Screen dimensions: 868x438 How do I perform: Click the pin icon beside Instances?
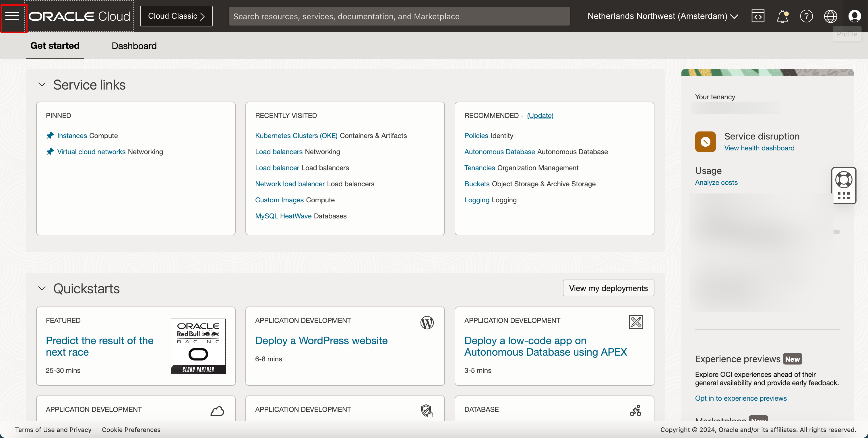(50, 135)
